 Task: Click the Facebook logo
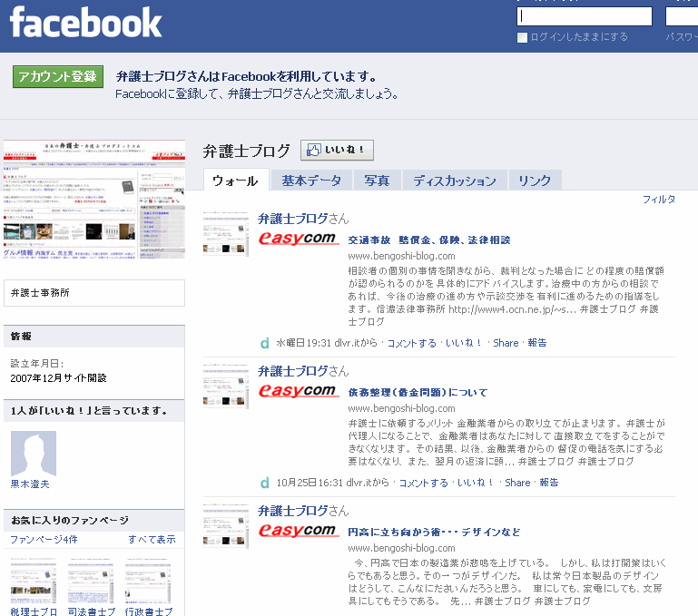tap(85, 23)
